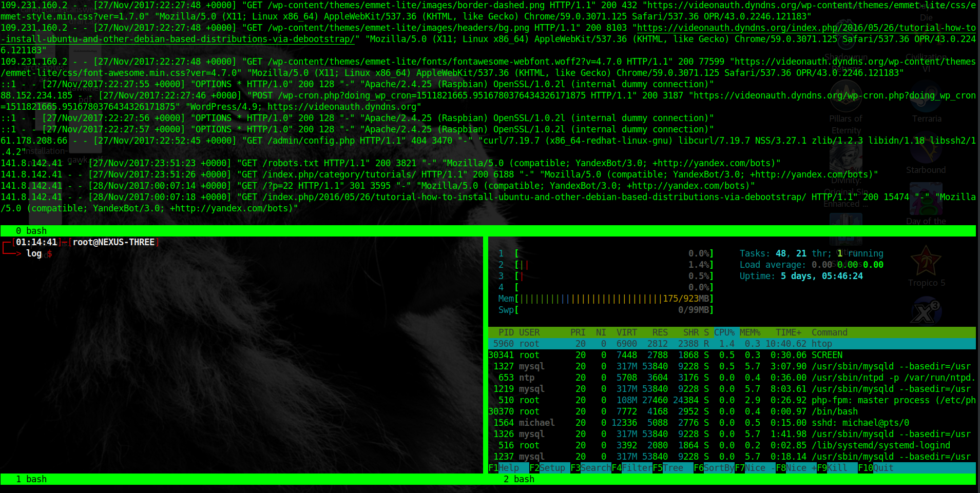This screenshot has width=980, height=493.
Task: Open htop Help with F1 label
Action: coord(508,468)
